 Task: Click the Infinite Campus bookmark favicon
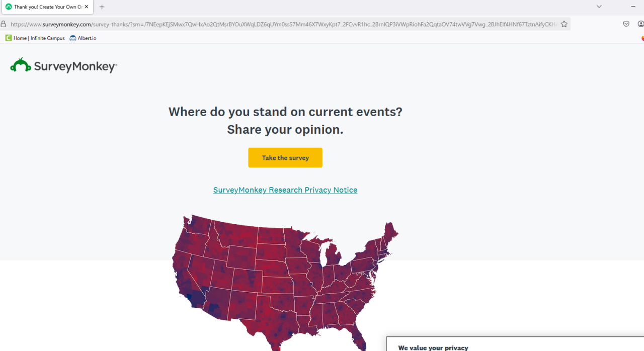pyautogui.click(x=9, y=38)
